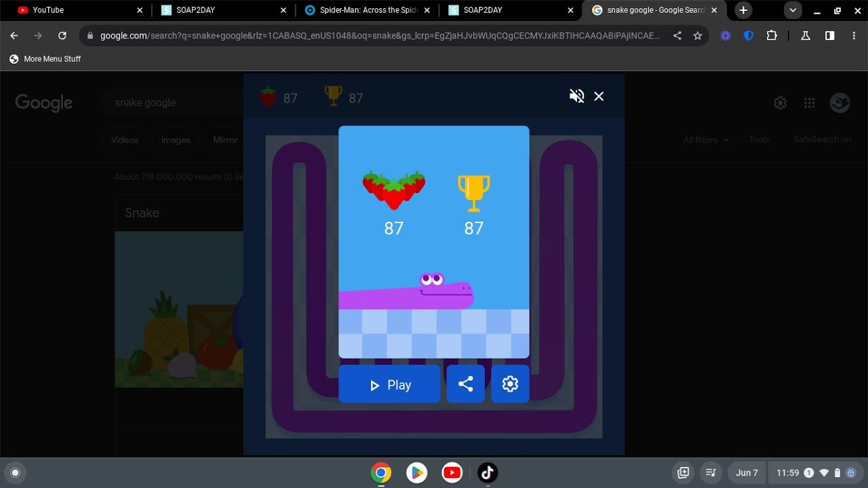Toggle the browser side panel
Viewport: 868px width, 488px height.
coord(830,36)
